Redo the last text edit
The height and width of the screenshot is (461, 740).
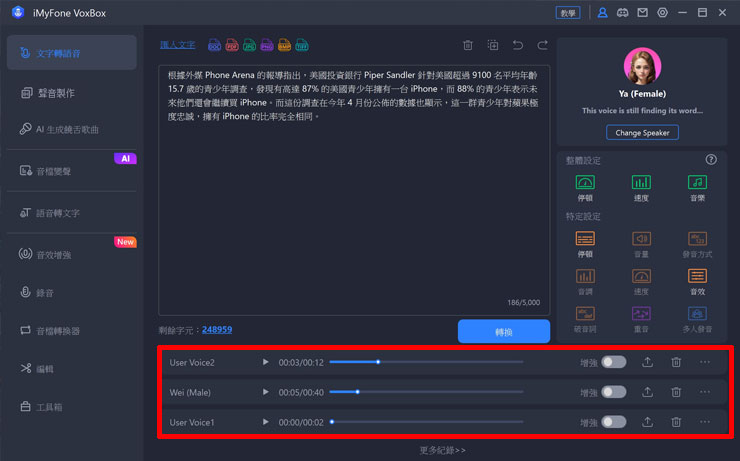543,45
